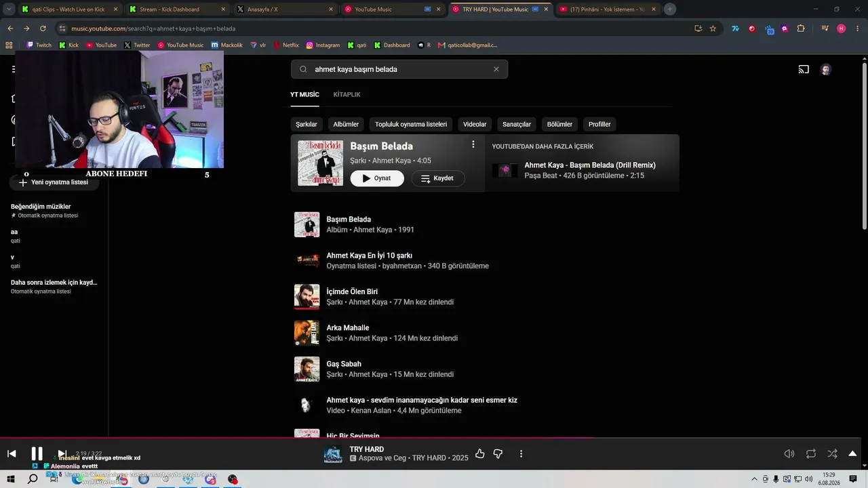The height and width of the screenshot is (488, 868).
Task: Like the TRY HARD song with thumbs up
Action: coord(480,453)
